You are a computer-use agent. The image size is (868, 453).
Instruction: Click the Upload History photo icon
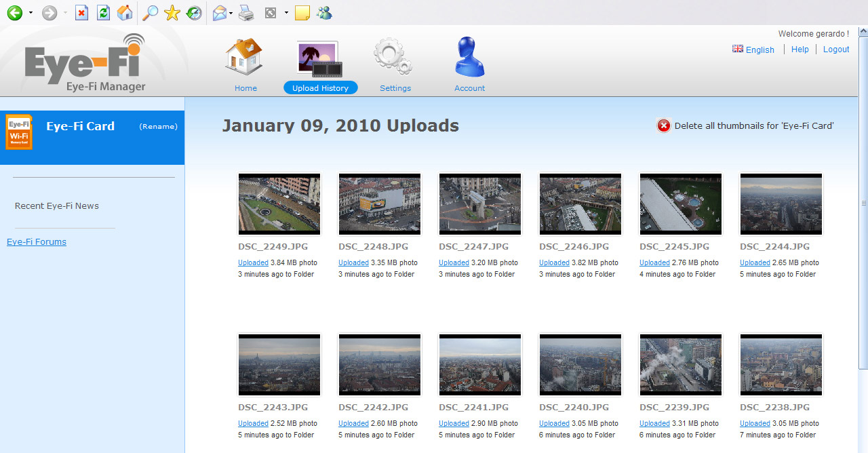click(319, 60)
